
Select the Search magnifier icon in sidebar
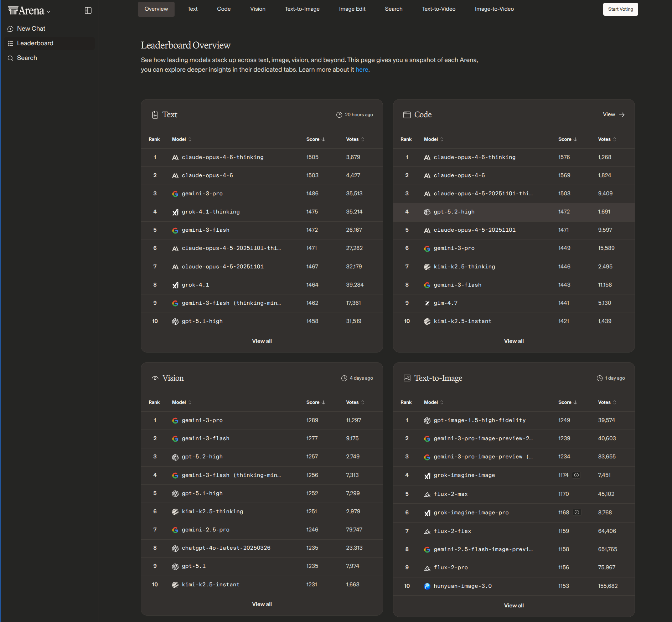click(x=10, y=58)
